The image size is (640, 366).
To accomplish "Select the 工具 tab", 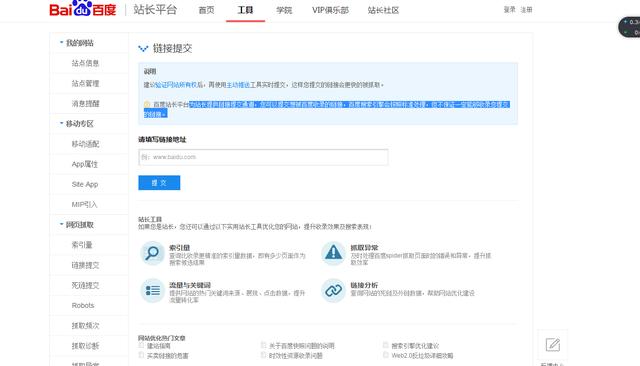I will click(245, 10).
